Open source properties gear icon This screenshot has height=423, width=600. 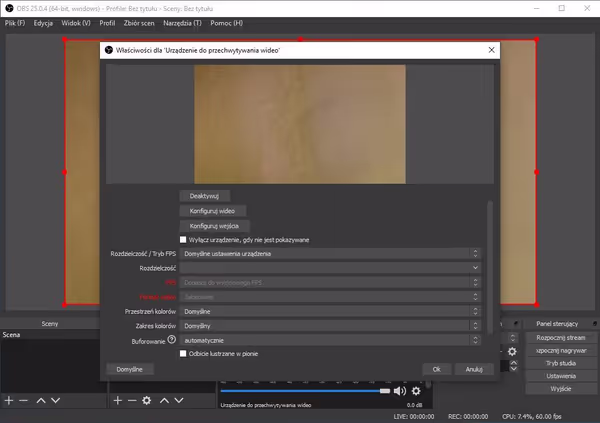tap(147, 400)
